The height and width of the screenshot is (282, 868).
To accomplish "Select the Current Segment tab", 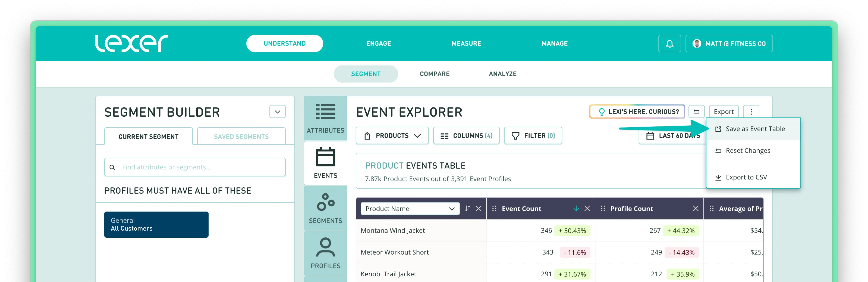I will 148,136.
